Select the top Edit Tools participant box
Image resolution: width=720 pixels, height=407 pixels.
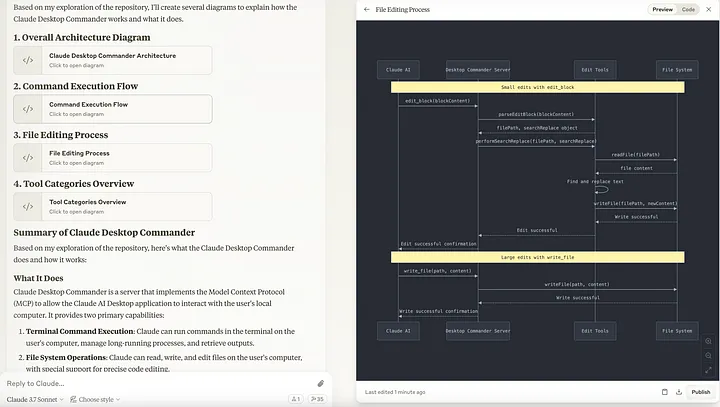tap(595, 70)
